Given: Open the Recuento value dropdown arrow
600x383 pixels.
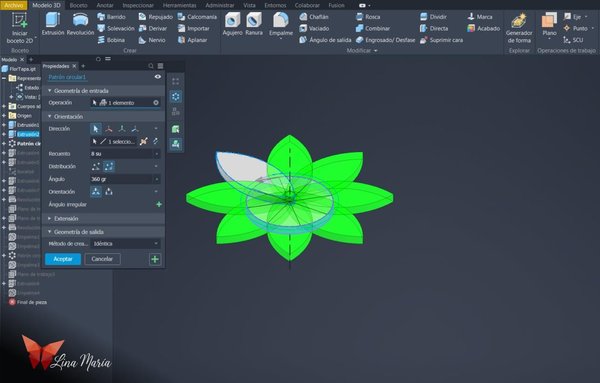Looking at the screenshot, I should (x=157, y=154).
